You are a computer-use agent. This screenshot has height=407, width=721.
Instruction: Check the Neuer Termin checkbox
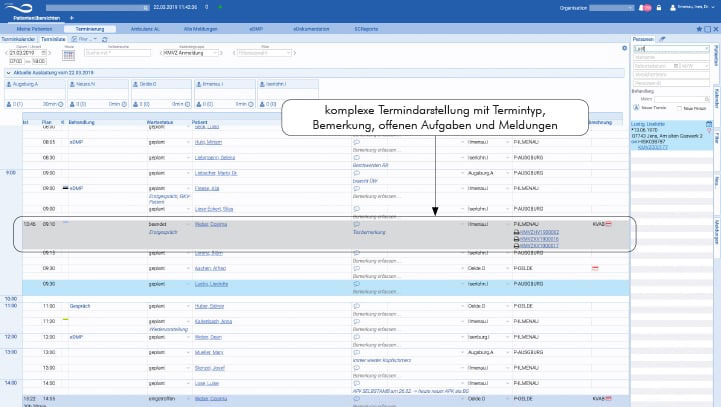pyautogui.click(x=635, y=107)
